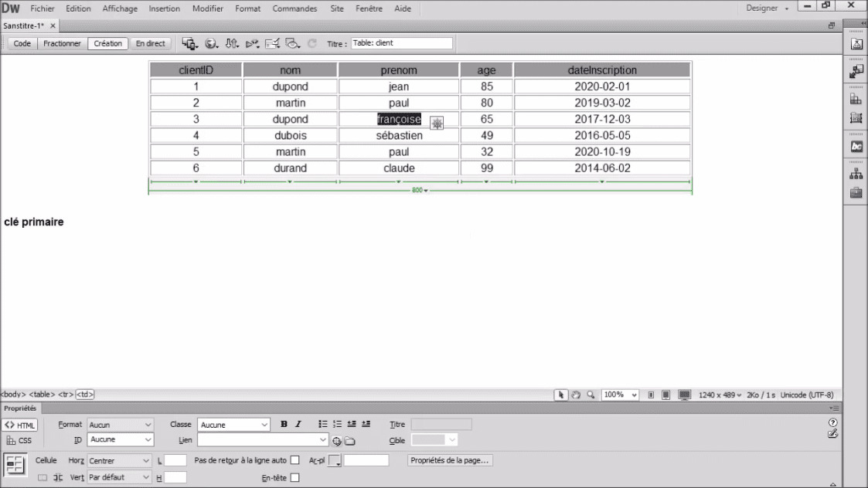Switch to the Code view tab
This screenshot has height=488, width=868.
pyautogui.click(x=21, y=43)
